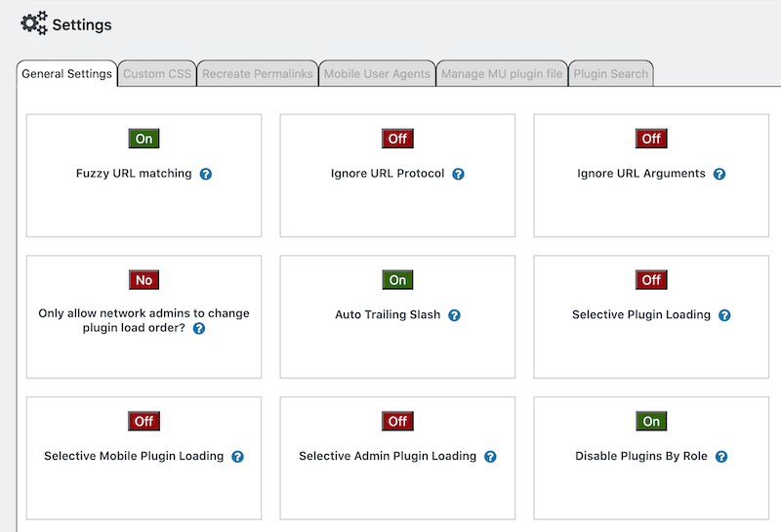The height and width of the screenshot is (532, 781).
Task: Open help for Auto Trailing Slash
Action: tap(454, 315)
